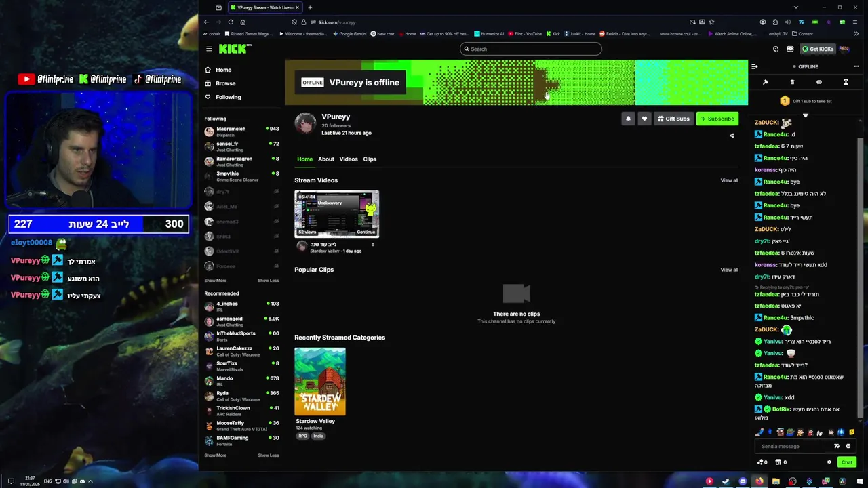Viewport: 868px width, 488px height.
Task: Click the green Subscribe button
Action: point(717,119)
